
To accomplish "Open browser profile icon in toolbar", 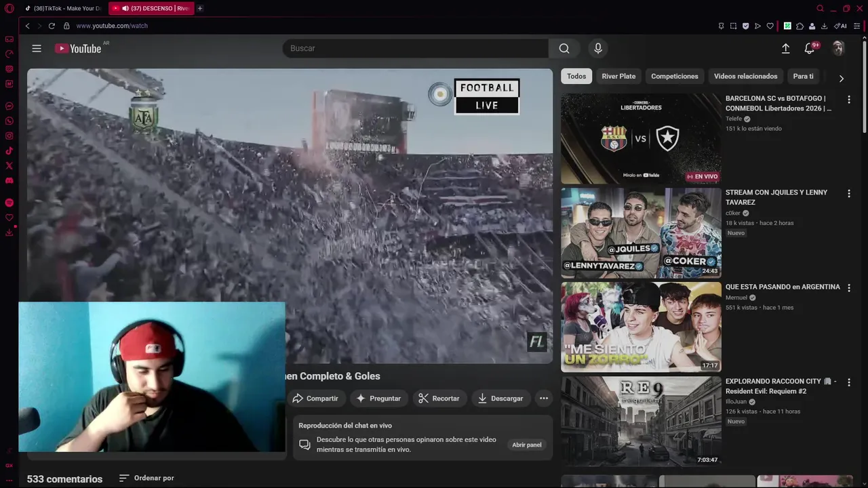I will point(812,26).
